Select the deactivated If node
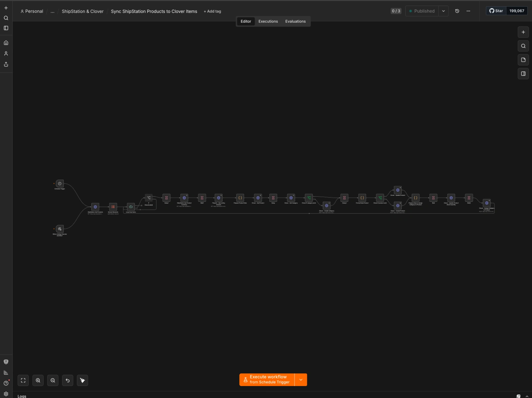The image size is (532, 398). point(149,198)
